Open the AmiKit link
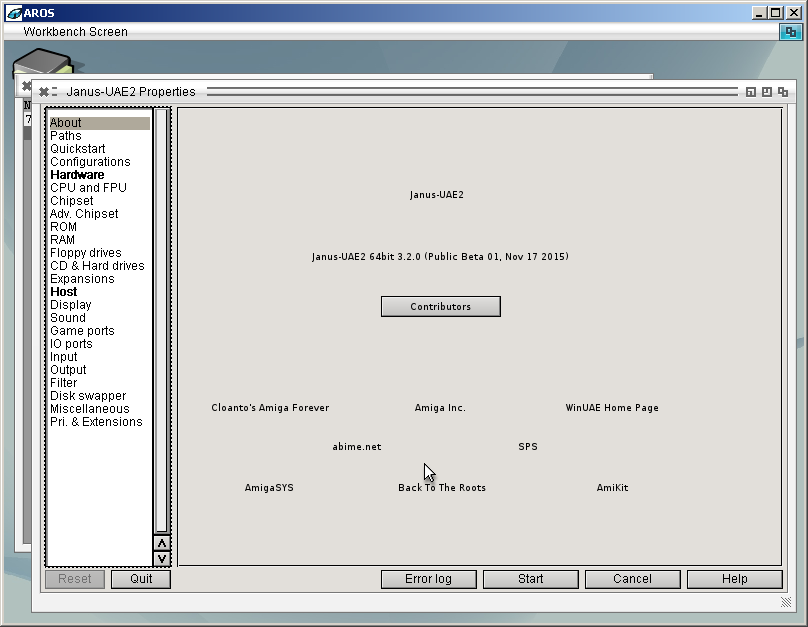The width and height of the screenshot is (808, 627). pos(612,487)
